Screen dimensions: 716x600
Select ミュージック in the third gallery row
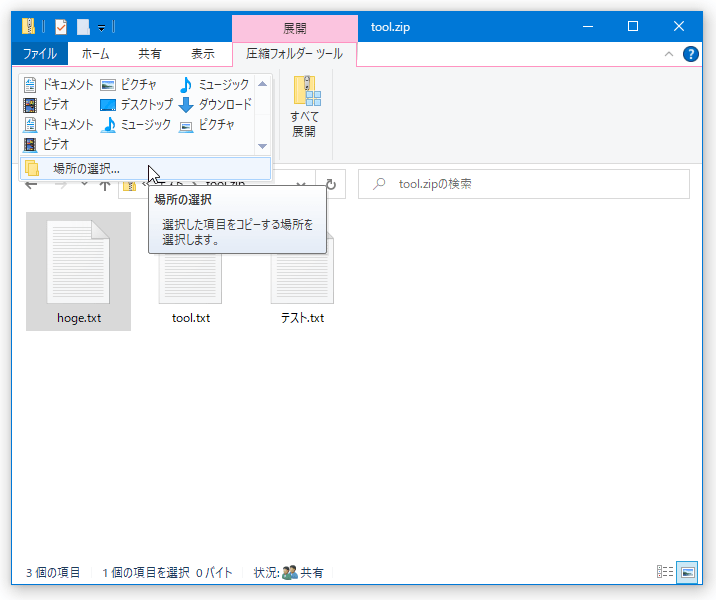tap(136, 125)
